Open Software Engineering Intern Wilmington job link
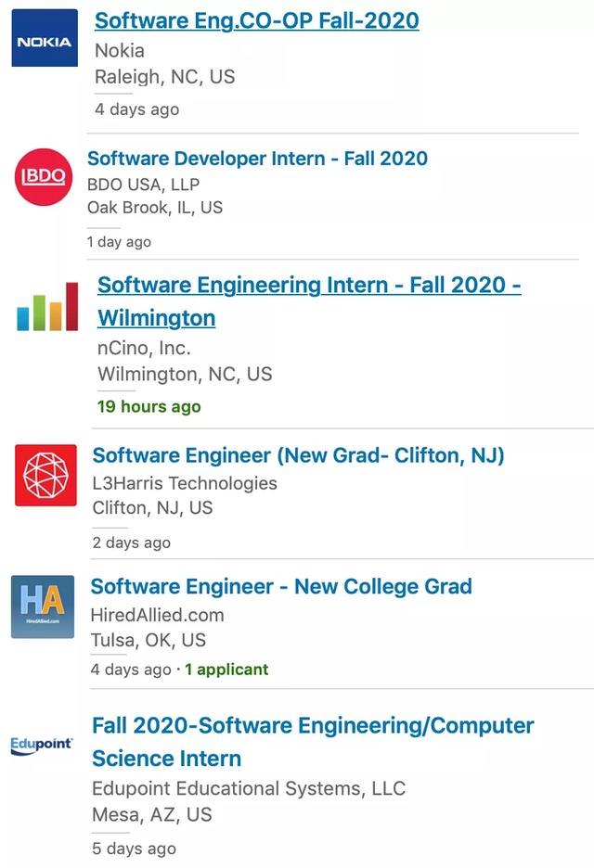The width and height of the screenshot is (594, 868). [308, 286]
